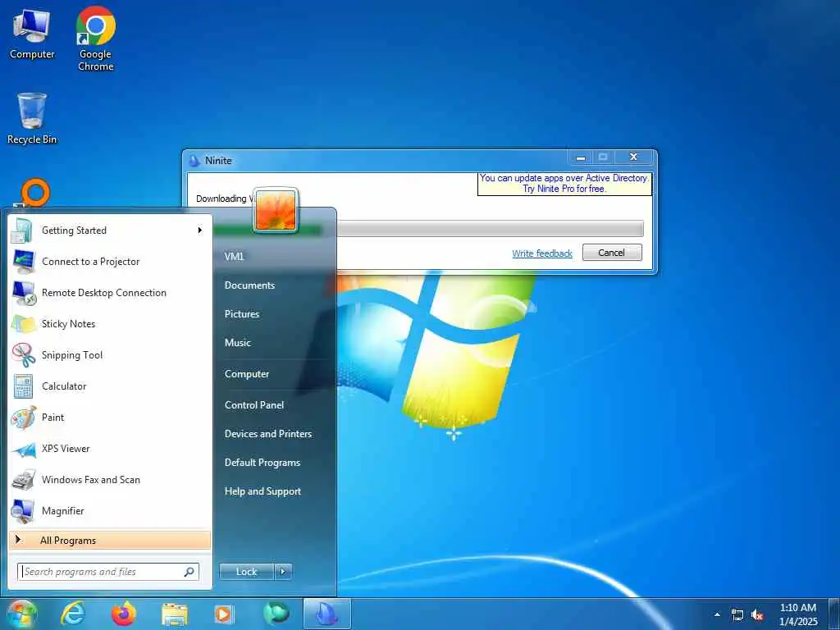Click the Magnifier icon
Viewport: 840px width, 630px height.
tap(23, 511)
